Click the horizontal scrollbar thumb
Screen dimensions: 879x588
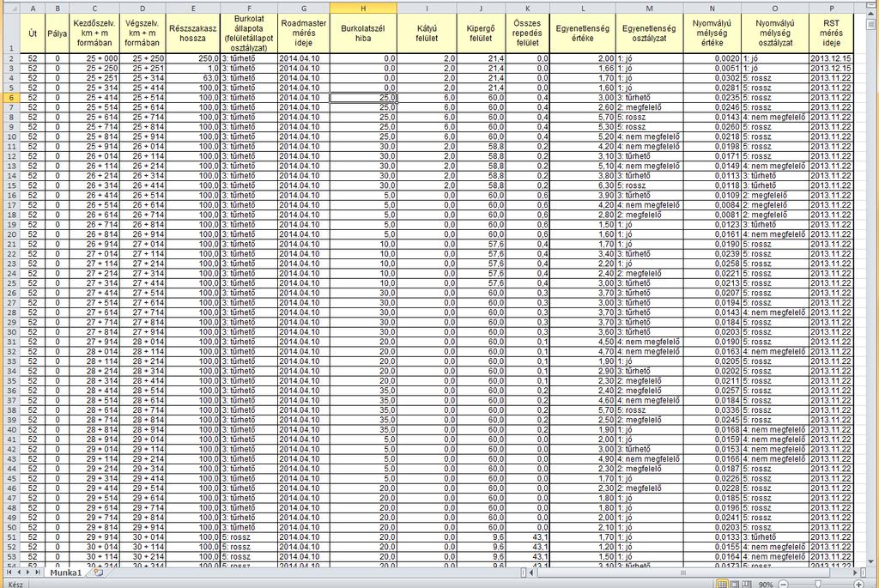coord(682,573)
